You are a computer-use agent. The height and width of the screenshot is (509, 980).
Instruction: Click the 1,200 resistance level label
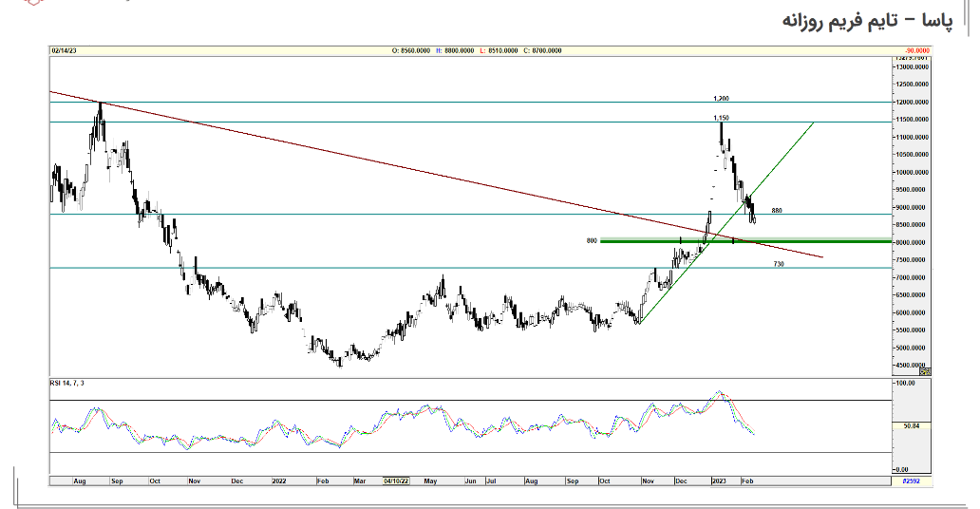pyautogui.click(x=721, y=99)
